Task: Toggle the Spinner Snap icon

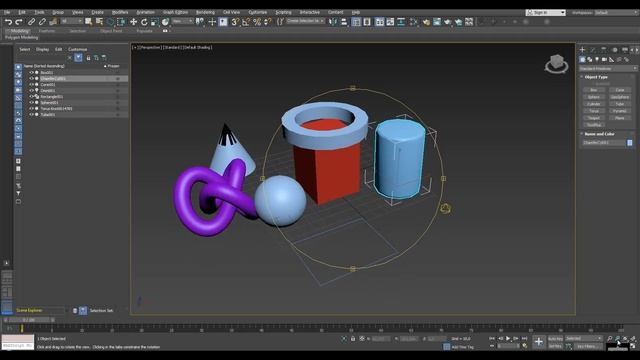Action: (268, 22)
